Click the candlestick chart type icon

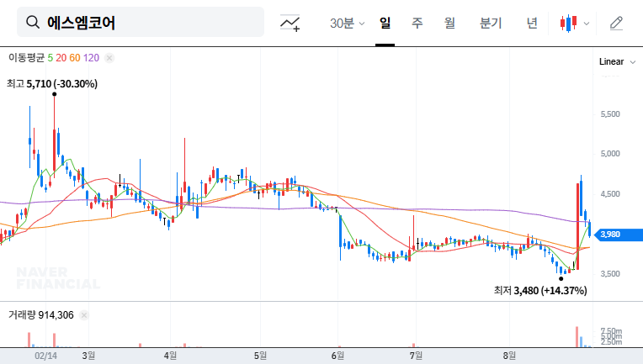pos(568,24)
